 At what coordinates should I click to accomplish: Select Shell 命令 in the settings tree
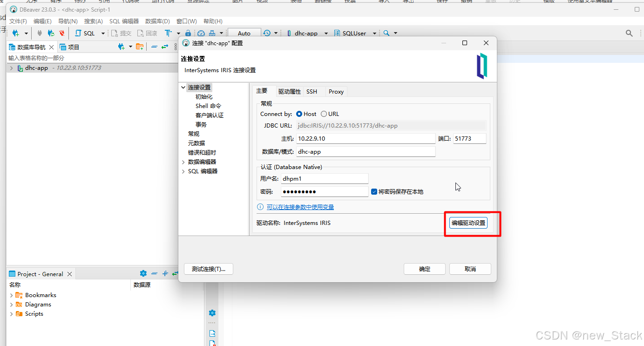(x=208, y=106)
